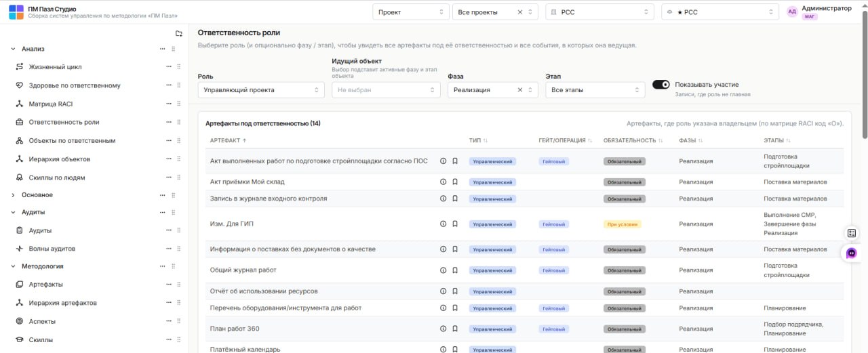Open the Матрица RACI sidebar item
The width and height of the screenshot is (868, 353).
click(50, 104)
